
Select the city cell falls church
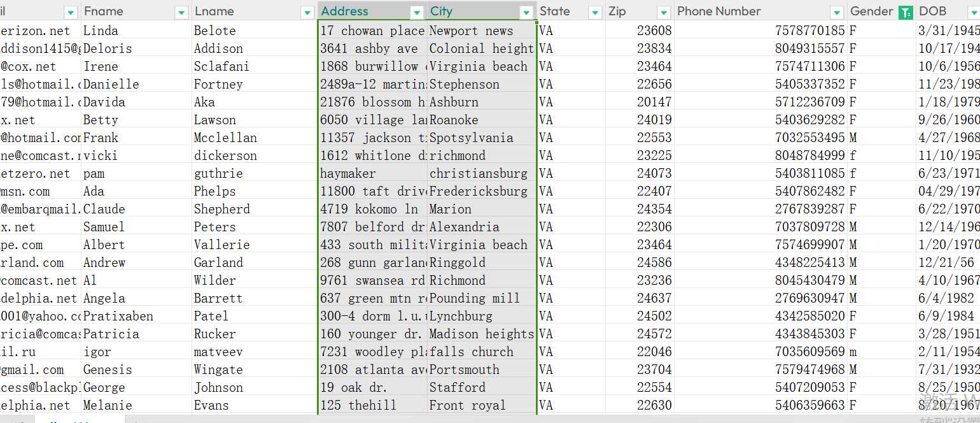(x=482, y=352)
